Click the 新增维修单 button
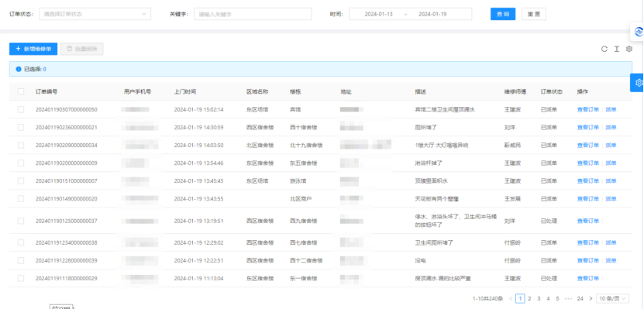 pyautogui.click(x=33, y=49)
